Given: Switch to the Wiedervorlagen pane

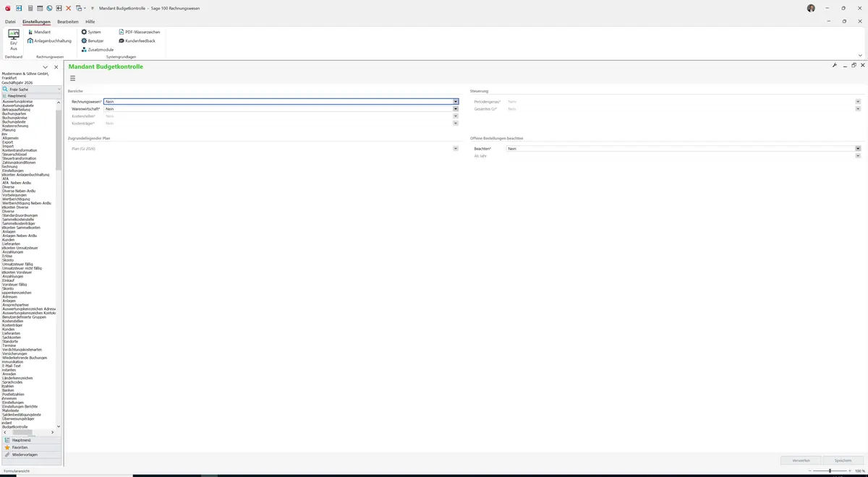Looking at the screenshot, I should click(31, 455).
